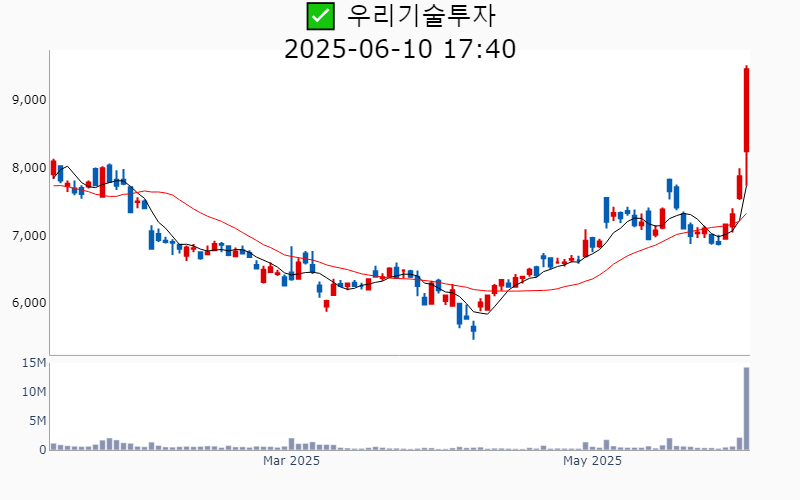Click the chart title 우리기술투자

421,16
